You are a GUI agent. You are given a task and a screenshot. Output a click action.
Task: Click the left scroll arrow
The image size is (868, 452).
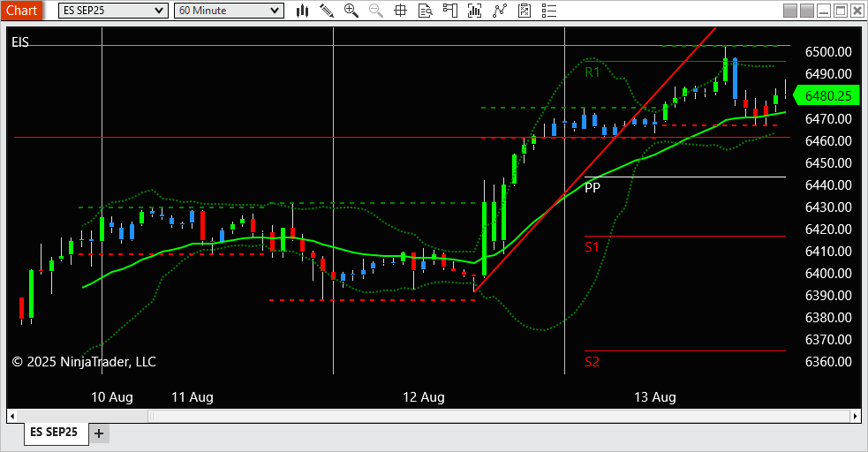pyautogui.click(x=11, y=416)
